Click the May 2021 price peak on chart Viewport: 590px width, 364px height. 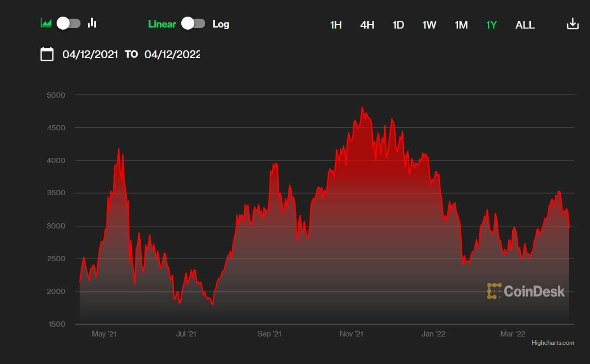[x=119, y=149]
